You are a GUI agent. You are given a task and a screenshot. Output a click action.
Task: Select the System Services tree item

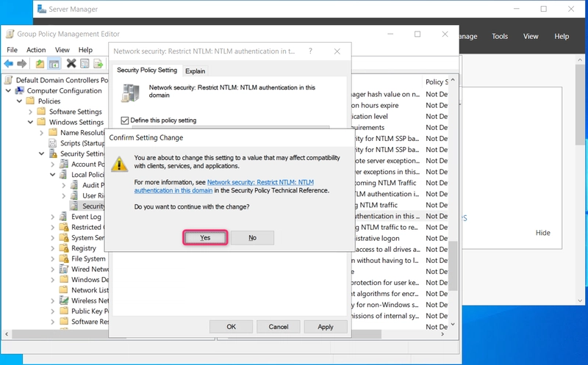click(87, 238)
